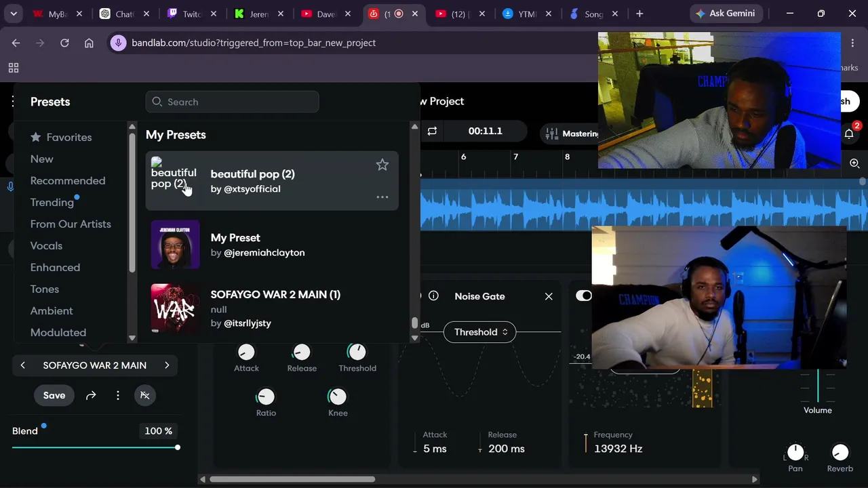Click the 00:11.1 time display
868x488 pixels.
(x=486, y=131)
